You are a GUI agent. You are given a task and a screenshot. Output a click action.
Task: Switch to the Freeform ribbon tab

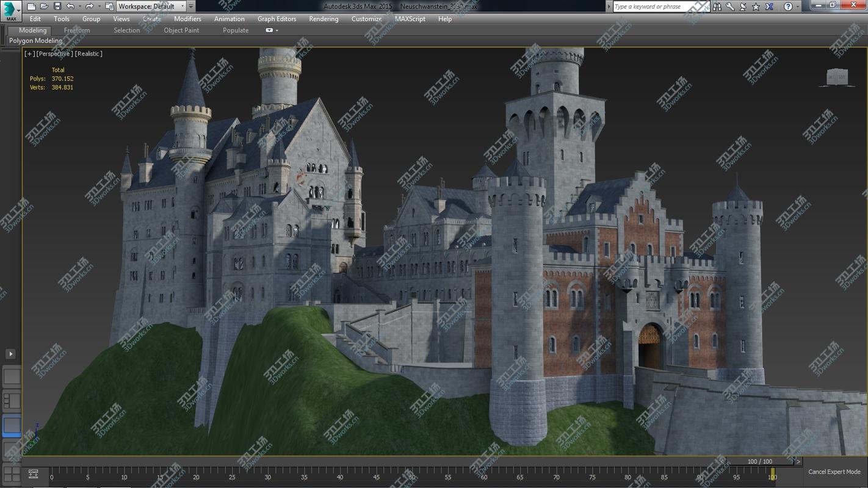click(77, 30)
